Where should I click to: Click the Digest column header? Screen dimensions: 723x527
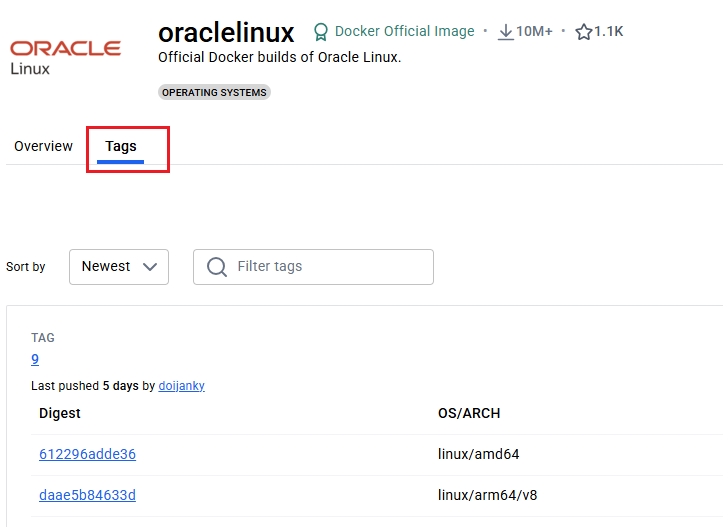pos(60,413)
